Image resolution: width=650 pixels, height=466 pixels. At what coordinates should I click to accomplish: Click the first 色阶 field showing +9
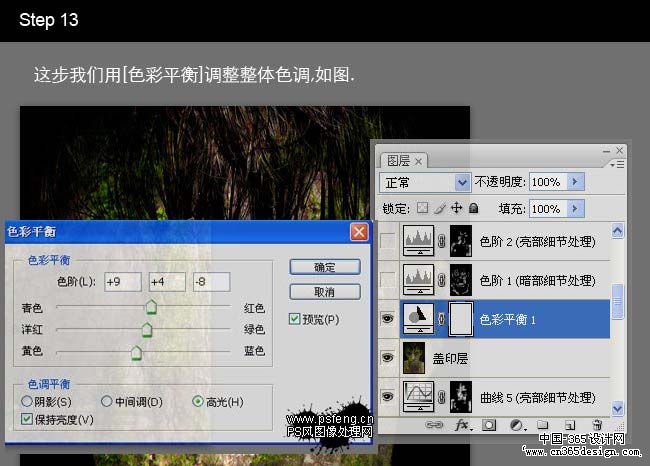tap(123, 282)
